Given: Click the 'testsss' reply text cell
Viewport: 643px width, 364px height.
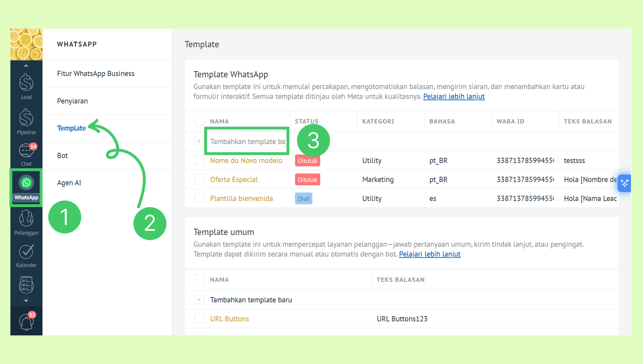Looking at the screenshot, I should (x=574, y=160).
